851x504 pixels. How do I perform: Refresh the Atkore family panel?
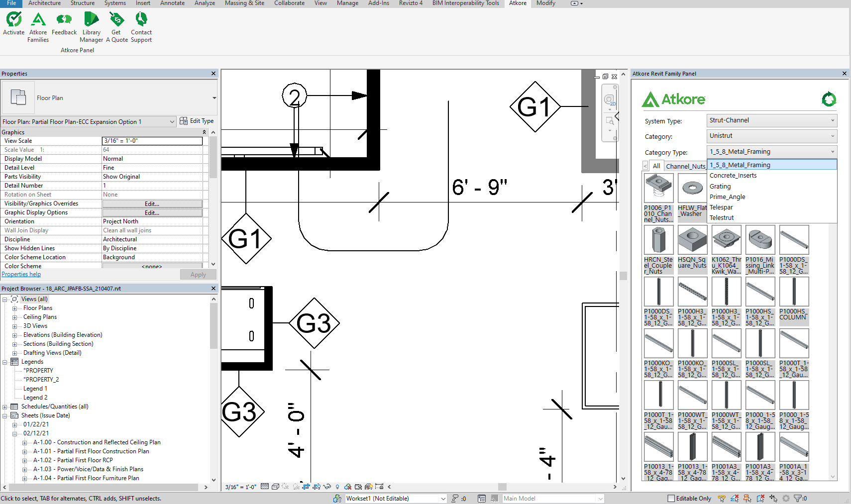tap(829, 100)
